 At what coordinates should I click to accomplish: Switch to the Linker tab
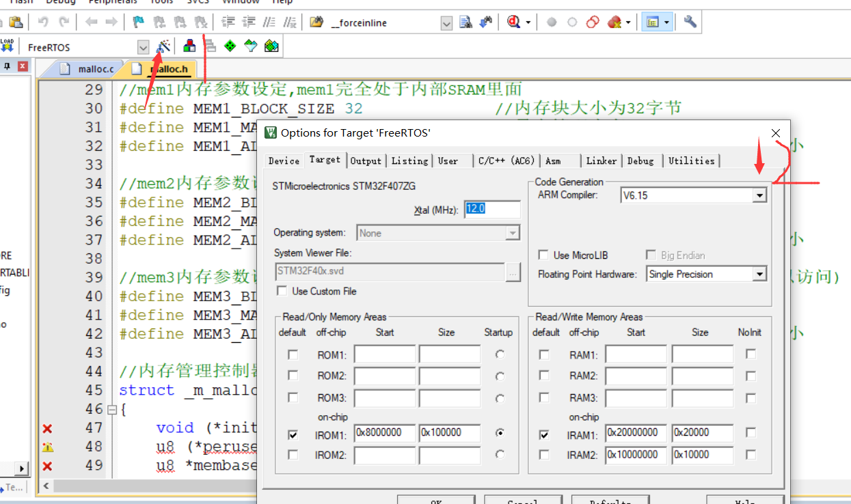pos(601,160)
